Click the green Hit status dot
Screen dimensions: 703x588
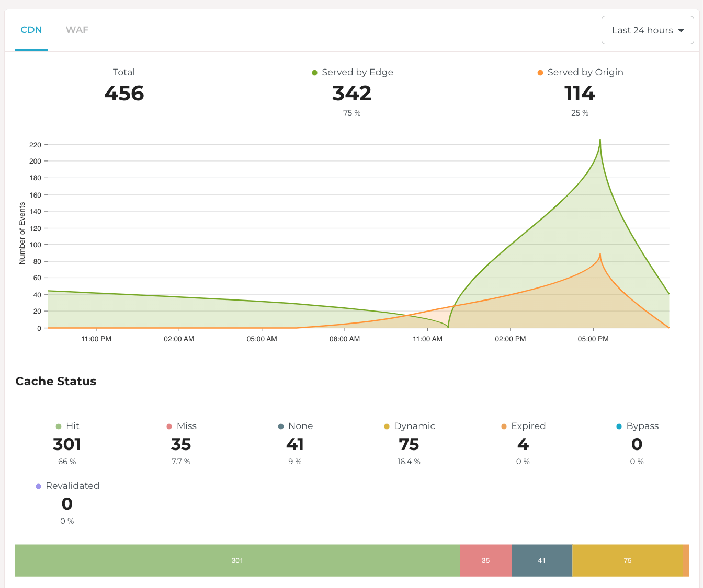tap(59, 426)
